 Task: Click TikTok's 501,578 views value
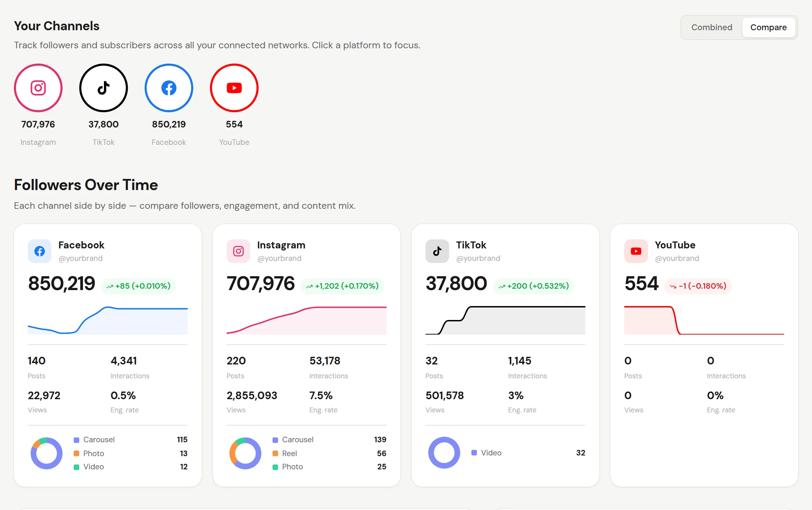point(445,395)
